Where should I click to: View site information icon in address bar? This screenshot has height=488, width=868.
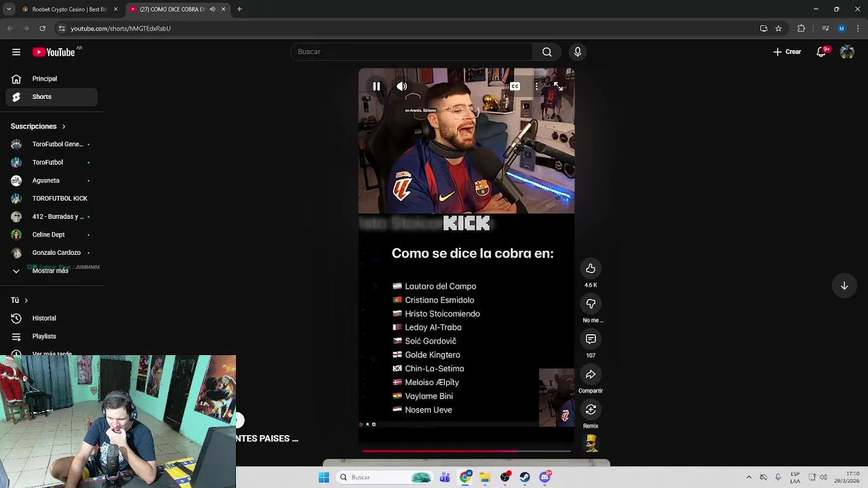tap(62, 28)
